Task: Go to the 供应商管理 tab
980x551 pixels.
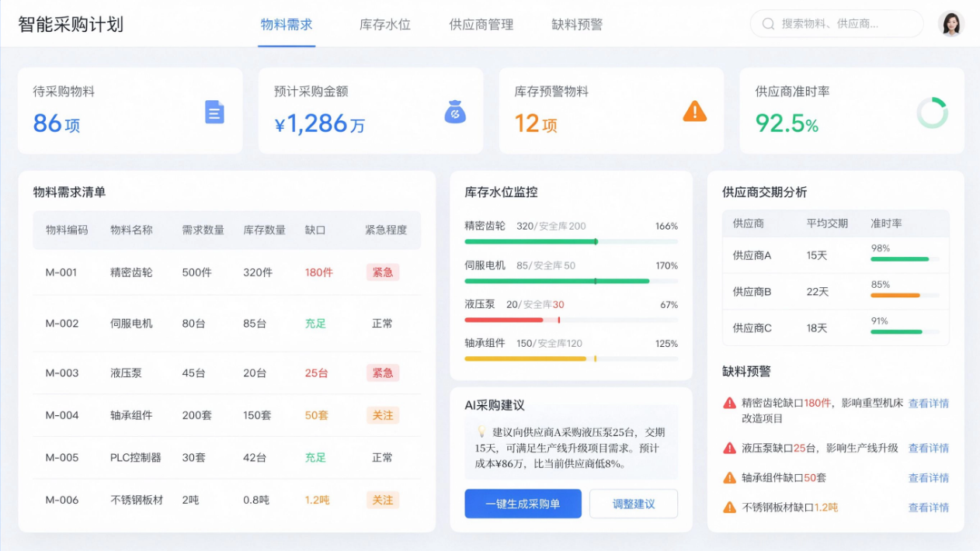Action: point(481,24)
